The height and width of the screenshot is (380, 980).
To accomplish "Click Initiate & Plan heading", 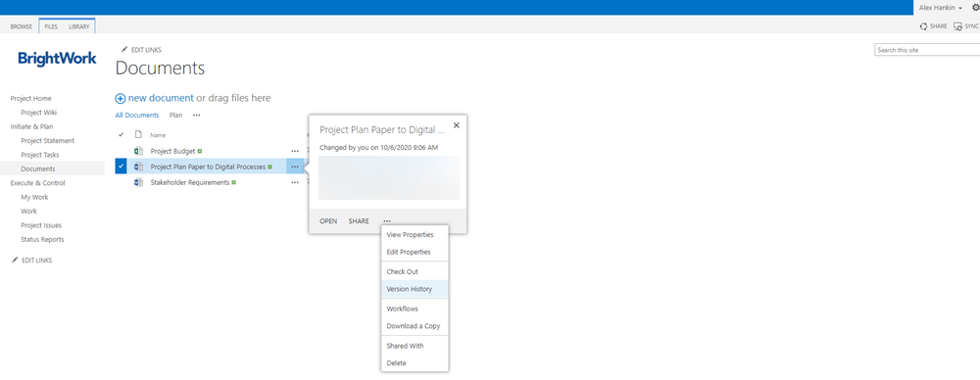I will [31, 126].
